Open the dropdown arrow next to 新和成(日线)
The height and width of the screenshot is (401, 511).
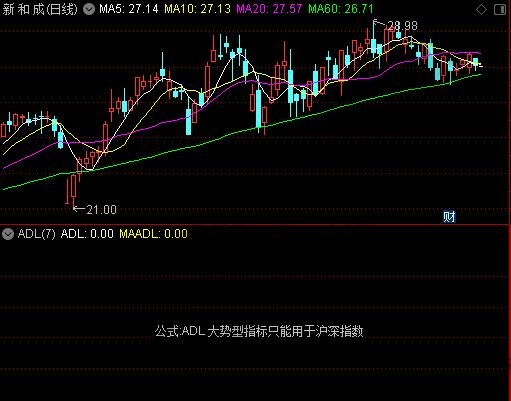pyautogui.click(x=89, y=9)
